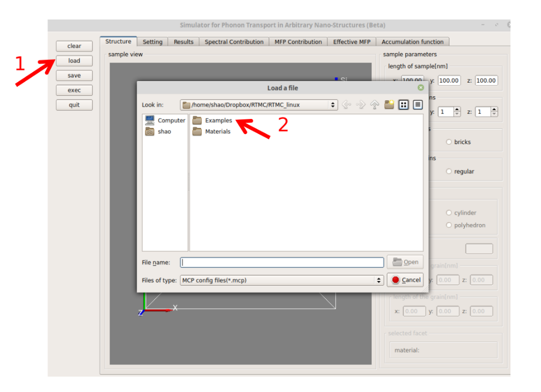Viewport: 541px width, 392px height.
Task: Open the Spectral Contribution tab
Action: pos(234,42)
